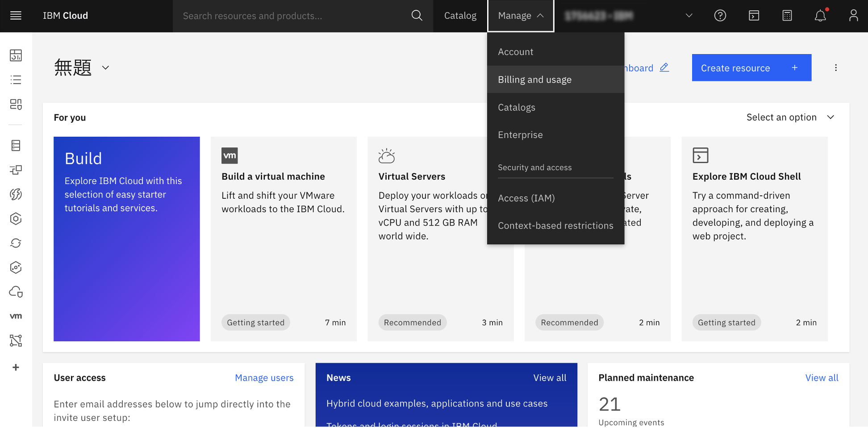Open the Virtual Servers card title
Screen dimensions: 868x428
tap(412, 176)
